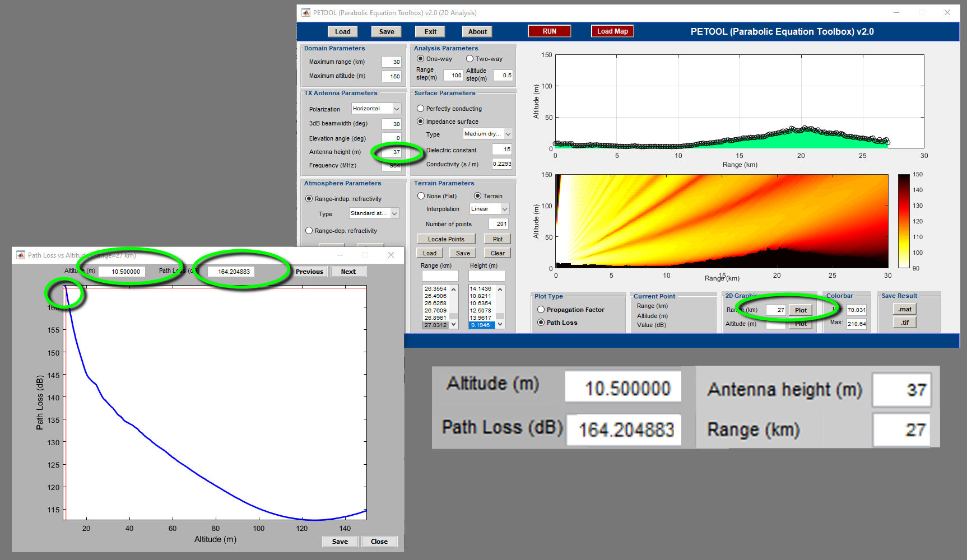This screenshot has width=967, height=560.
Task: Edit Colorbar Max value field
Action: [856, 324]
